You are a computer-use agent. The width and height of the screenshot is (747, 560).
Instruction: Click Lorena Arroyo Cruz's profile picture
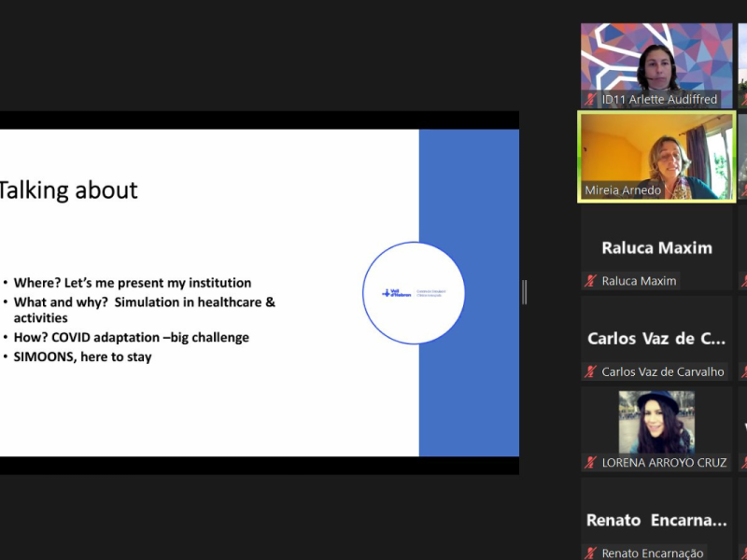tap(655, 422)
